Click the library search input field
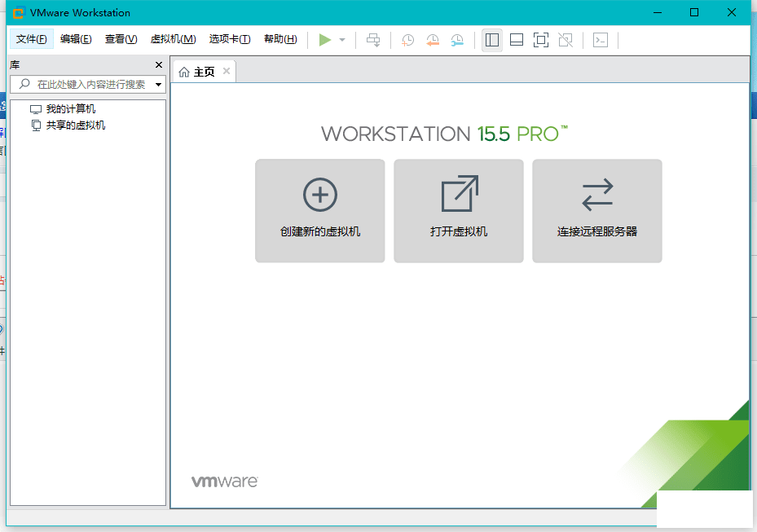Image resolution: width=757 pixels, height=532 pixels. [x=88, y=85]
